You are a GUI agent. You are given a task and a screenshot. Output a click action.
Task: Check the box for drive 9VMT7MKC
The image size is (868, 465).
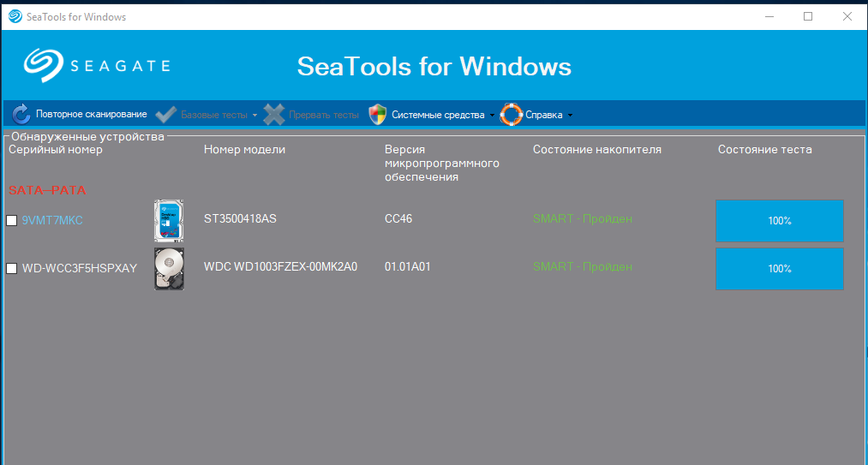(12, 220)
